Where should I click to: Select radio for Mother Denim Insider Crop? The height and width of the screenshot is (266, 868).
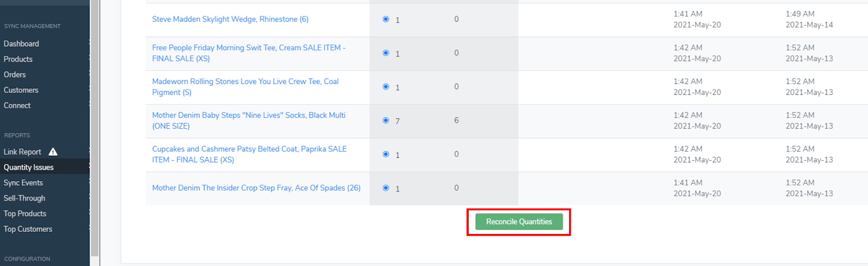click(x=386, y=188)
